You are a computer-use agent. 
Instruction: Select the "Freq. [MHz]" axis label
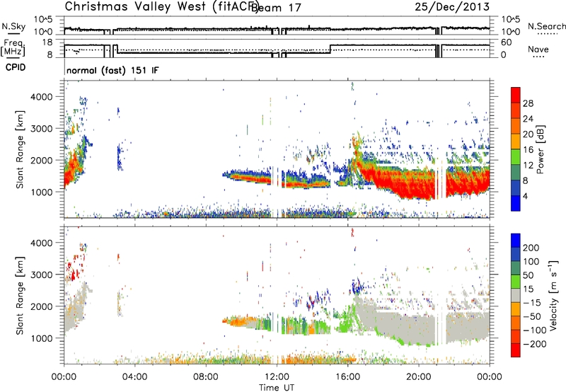coord(13,47)
